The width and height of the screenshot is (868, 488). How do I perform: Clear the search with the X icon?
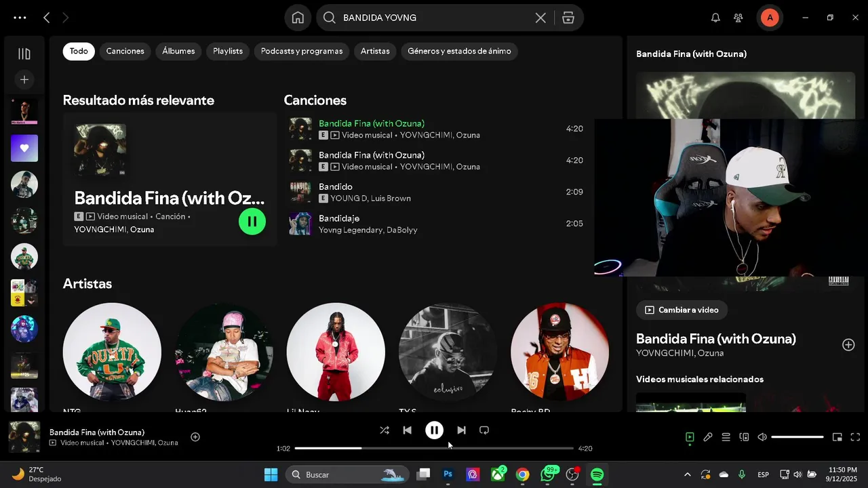tap(540, 18)
